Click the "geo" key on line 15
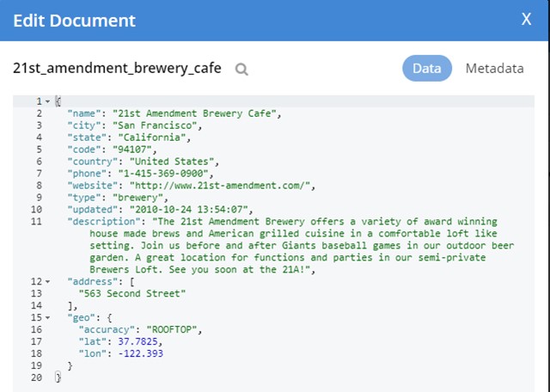550x392 pixels. [82, 317]
